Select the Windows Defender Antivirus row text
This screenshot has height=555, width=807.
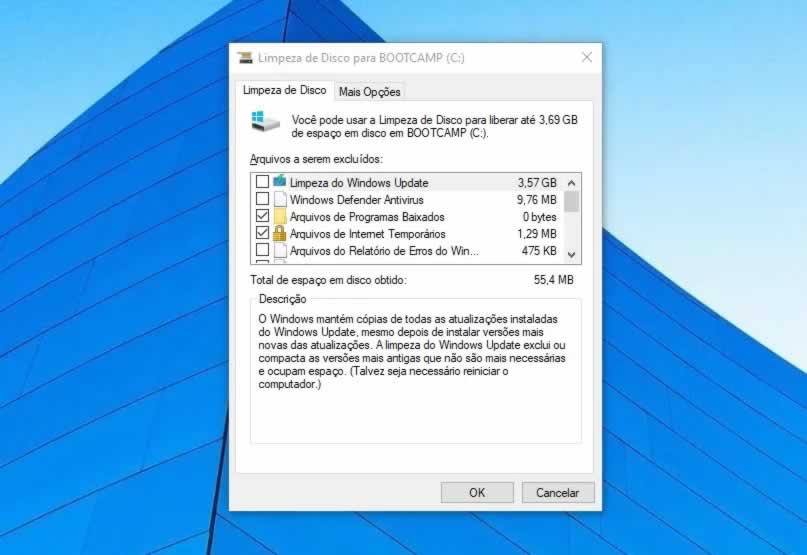point(357,200)
